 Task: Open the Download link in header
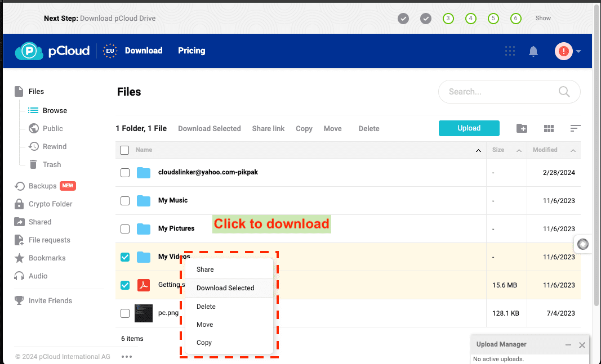pyautogui.click(x=144, y=51)
